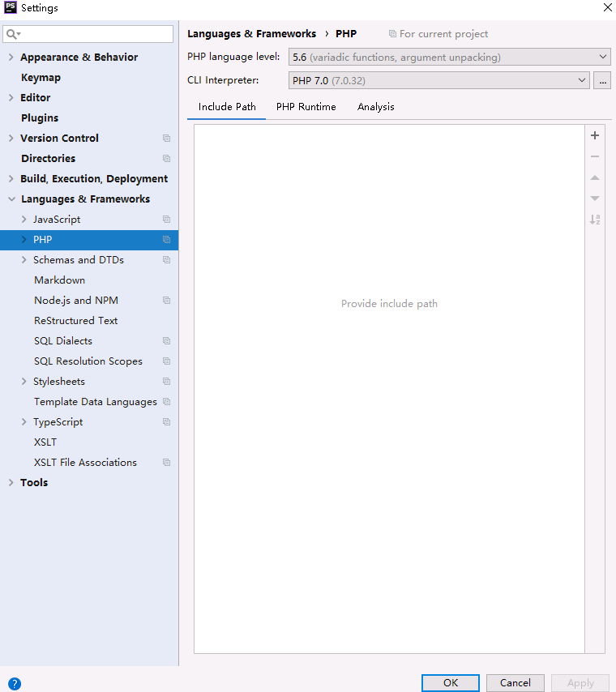Select Keymap in the settings tree

point(41,78)
